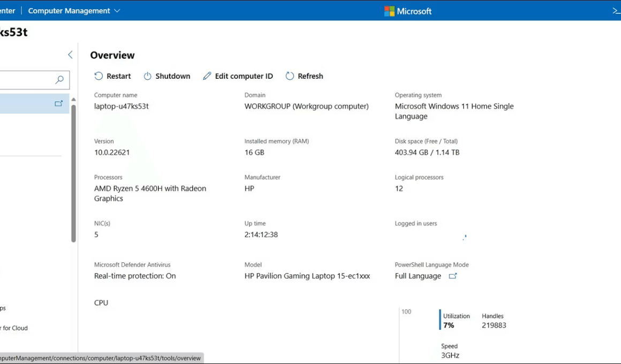Click the Edit computer ID label
Image resolution: width=621 pixels, height=364 pixels.
tap(244, 76)
